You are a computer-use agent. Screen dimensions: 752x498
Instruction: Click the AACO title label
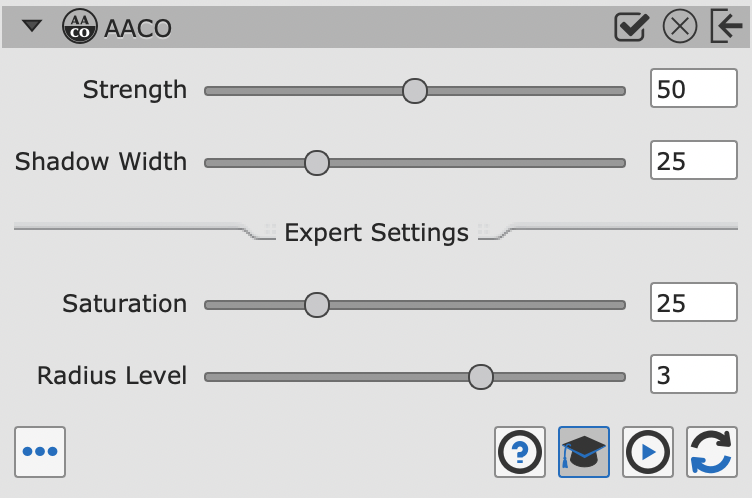[x=138, y=28]
